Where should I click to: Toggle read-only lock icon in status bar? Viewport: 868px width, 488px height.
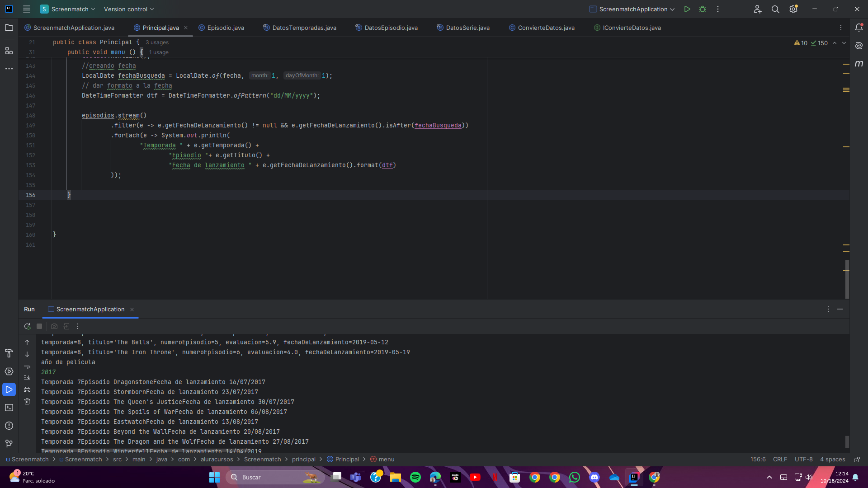pyautogui.click(x=857, y=459)
